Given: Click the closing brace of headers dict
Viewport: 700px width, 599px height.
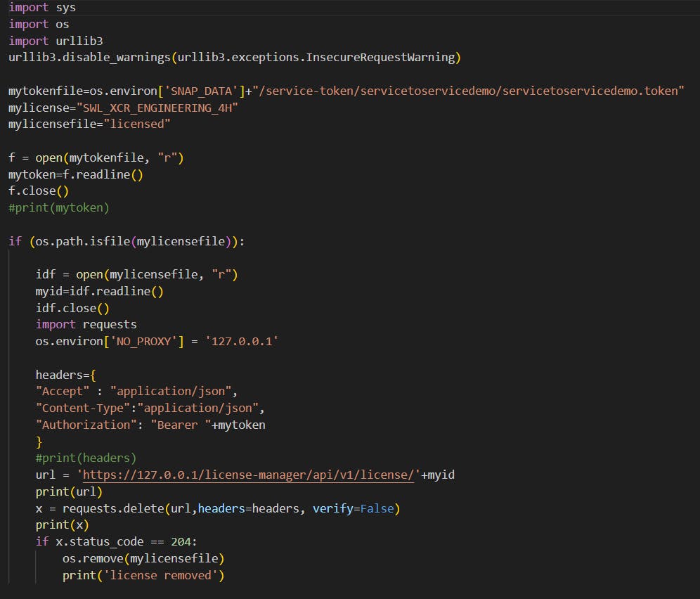Looking at the screenshot, I should coord(39,442).
